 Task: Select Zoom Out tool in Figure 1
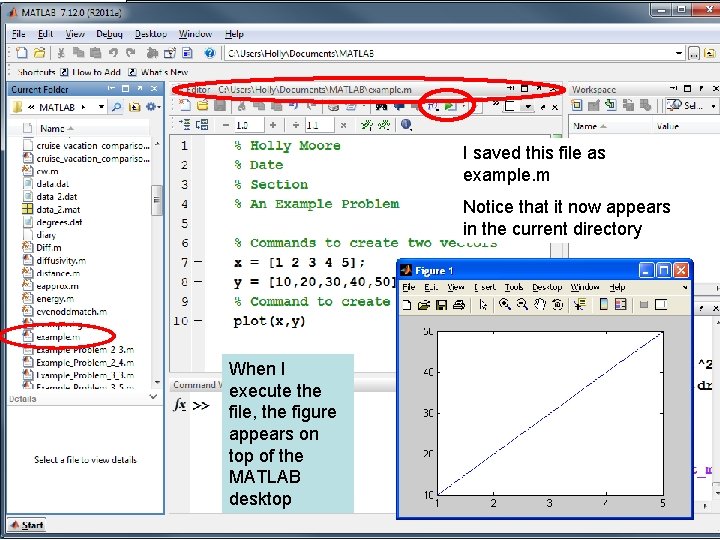(522, 304)
